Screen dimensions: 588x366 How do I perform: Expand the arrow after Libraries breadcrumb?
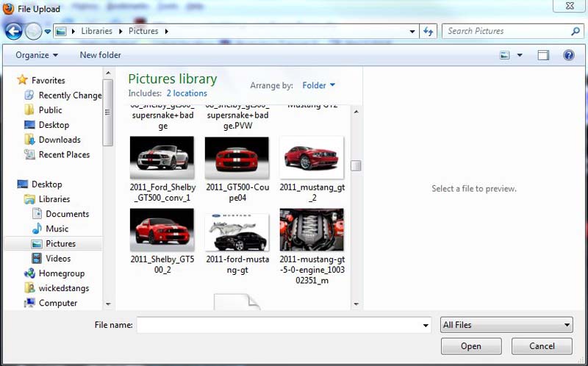coord(121,32)
